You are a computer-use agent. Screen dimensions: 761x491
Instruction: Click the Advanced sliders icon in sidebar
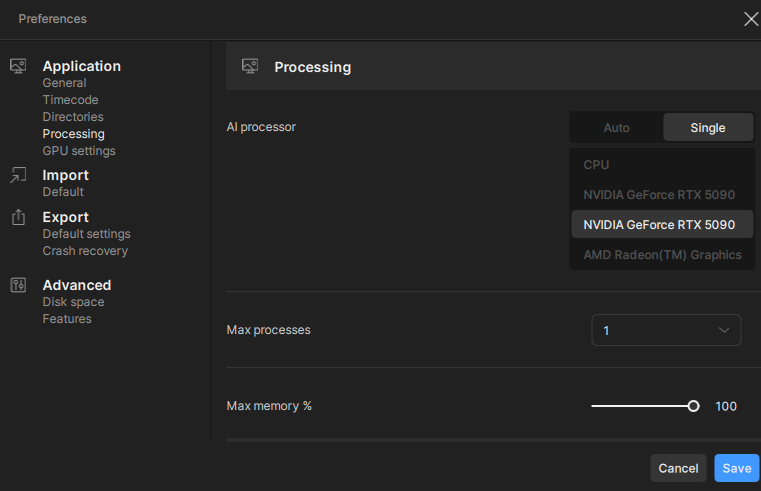18,285
